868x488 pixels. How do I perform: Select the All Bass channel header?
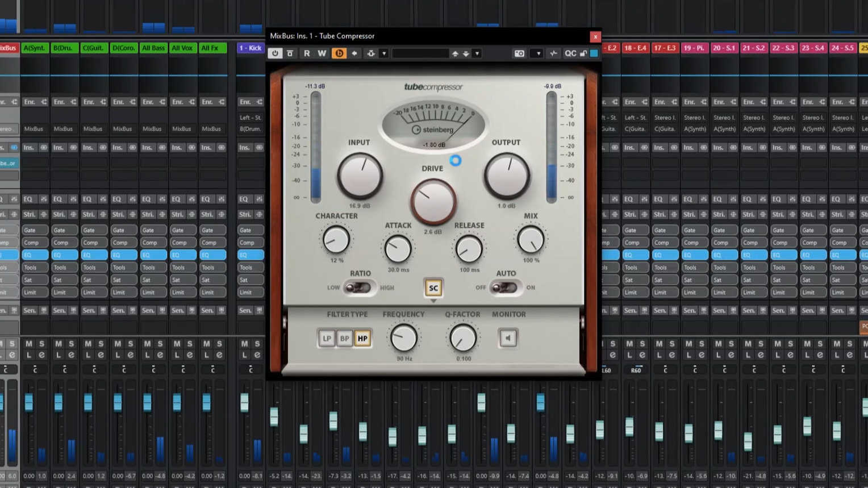point(153,48)
